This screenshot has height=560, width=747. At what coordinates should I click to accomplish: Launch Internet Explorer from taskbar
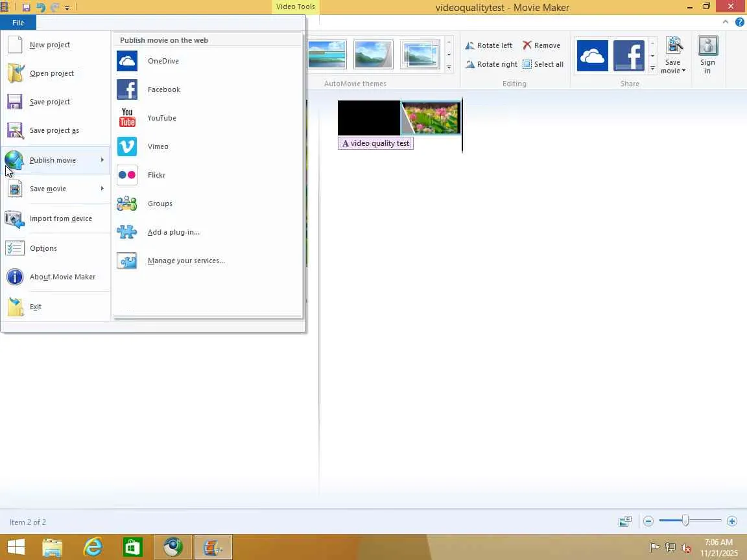(x=93, y=547)
